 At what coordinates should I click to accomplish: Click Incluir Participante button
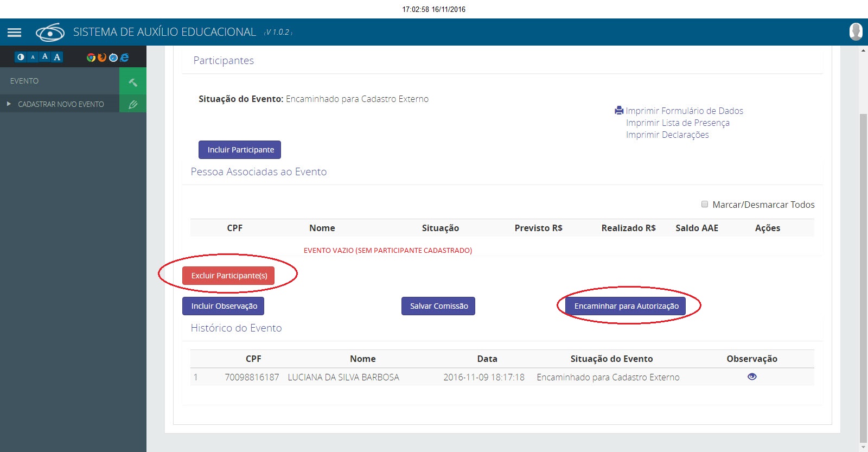click(x=240, y=150)
